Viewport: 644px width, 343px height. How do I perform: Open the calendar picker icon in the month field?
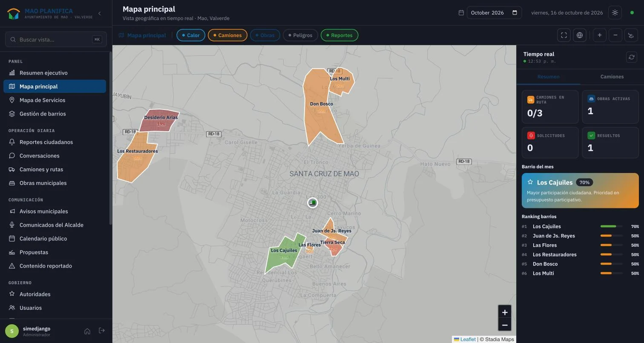(515, 13)
